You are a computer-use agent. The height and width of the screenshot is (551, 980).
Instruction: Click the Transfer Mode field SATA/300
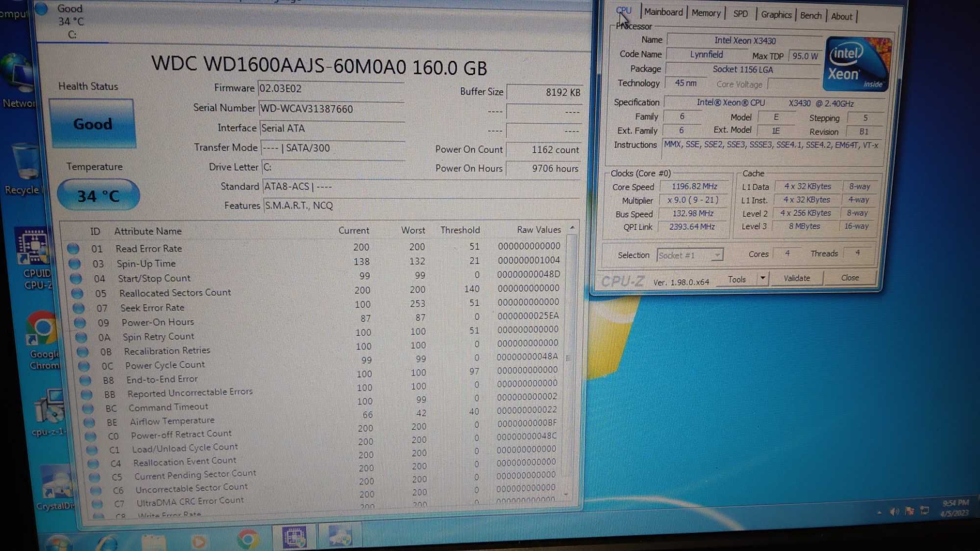(333, 148)
